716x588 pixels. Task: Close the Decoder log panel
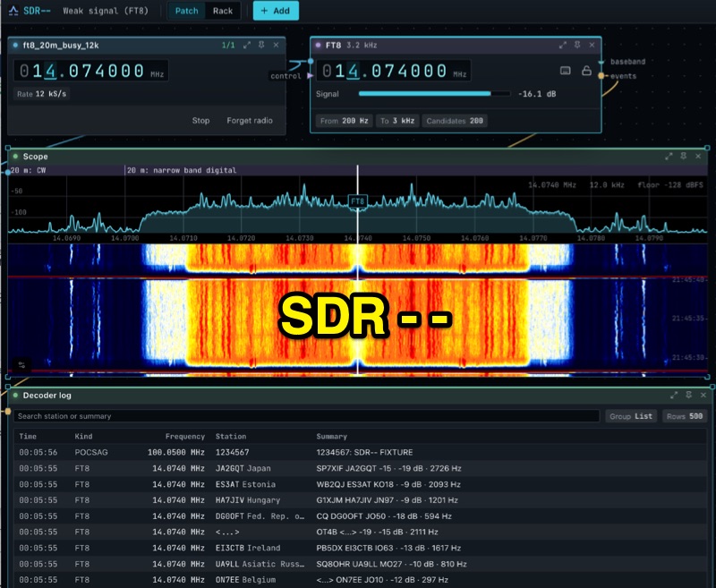pos(703,396)
